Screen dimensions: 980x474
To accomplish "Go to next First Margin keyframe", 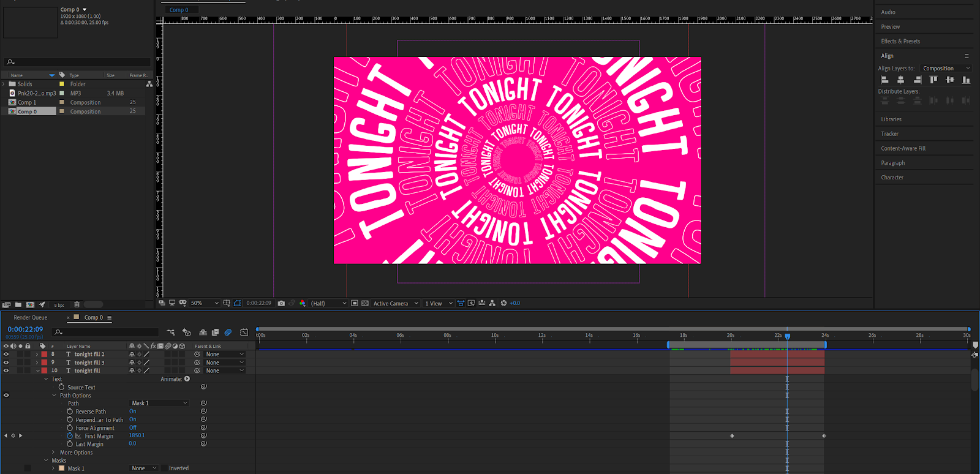I will pyautogui.click(x=21, y=435).
